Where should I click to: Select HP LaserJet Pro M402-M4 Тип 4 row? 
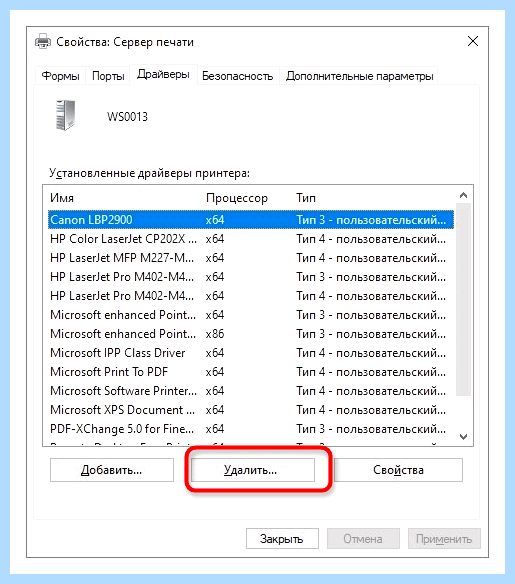251,296
